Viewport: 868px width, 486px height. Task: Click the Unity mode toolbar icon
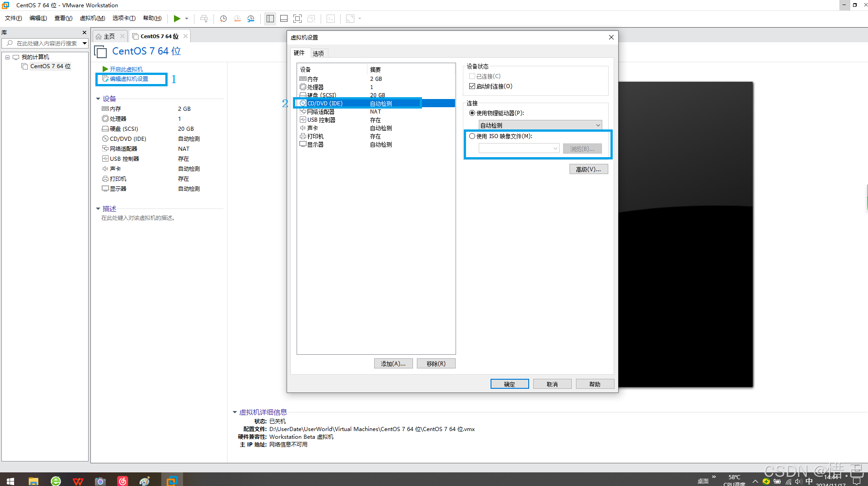[311, 19]
